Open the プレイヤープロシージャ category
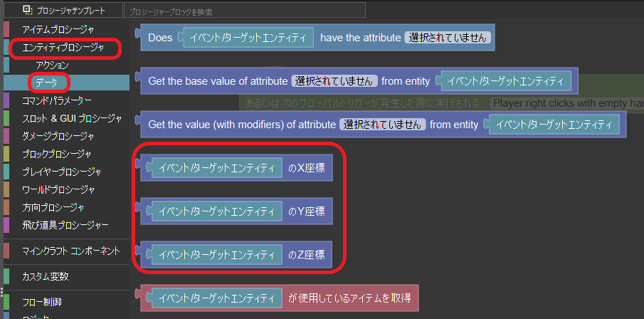644x319 pixels. point(61,172)
